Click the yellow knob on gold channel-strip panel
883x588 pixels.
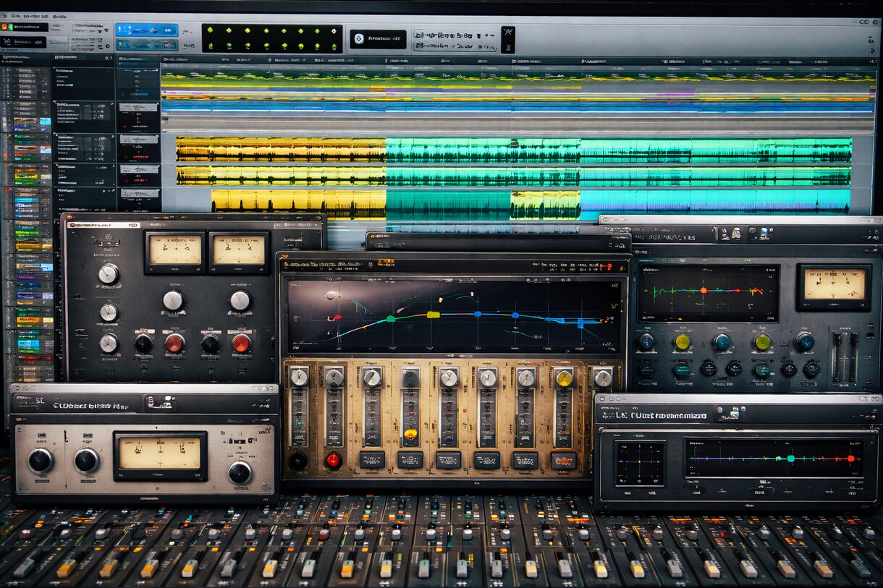(564, 378)
